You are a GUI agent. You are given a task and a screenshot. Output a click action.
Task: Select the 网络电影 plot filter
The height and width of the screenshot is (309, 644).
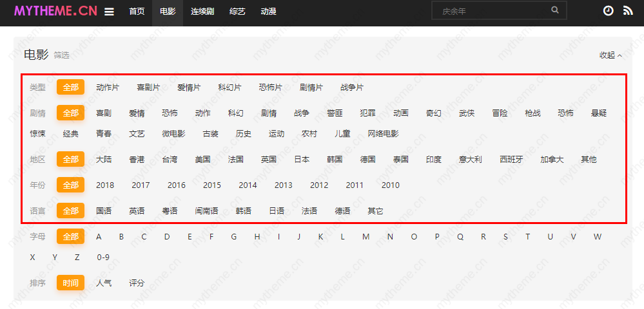point(383,134)
